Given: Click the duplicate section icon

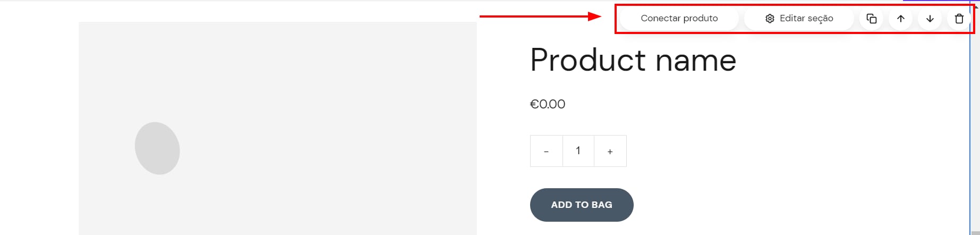Looking at the screenshot, I should pos(871,19).
